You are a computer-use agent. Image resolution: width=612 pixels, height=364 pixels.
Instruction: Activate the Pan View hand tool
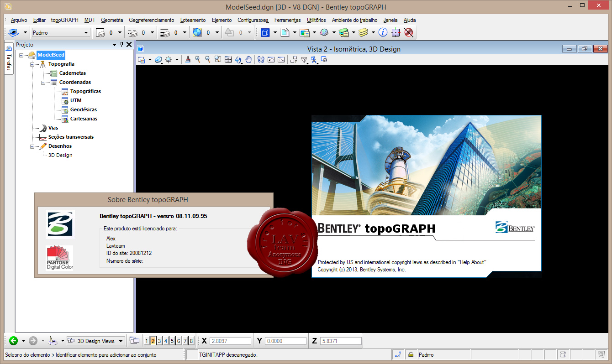[x=248, y=60]
